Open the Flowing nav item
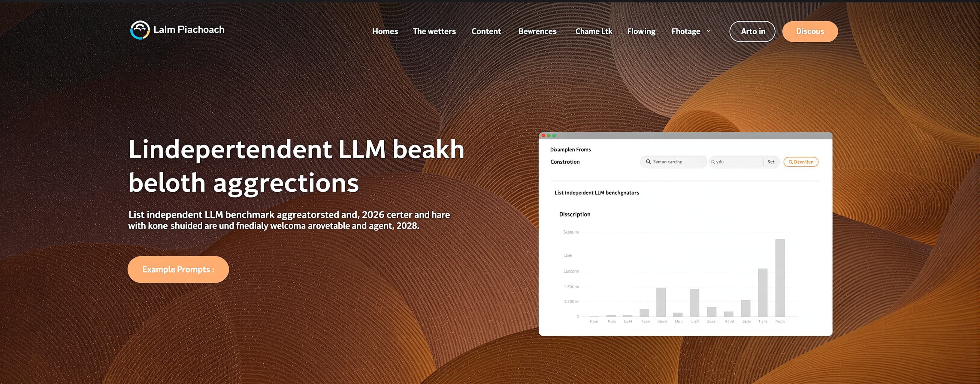The image size is (980, 384). [x=641, y=31]
